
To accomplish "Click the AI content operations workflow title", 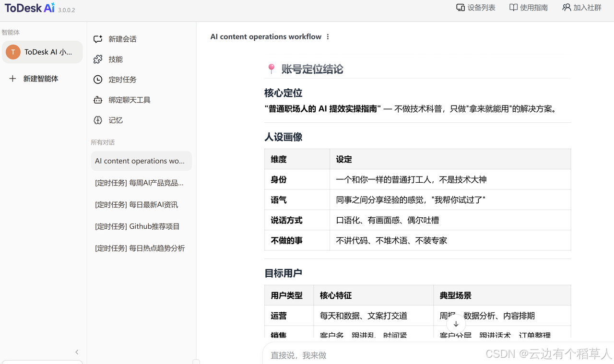I will [266, 37].
